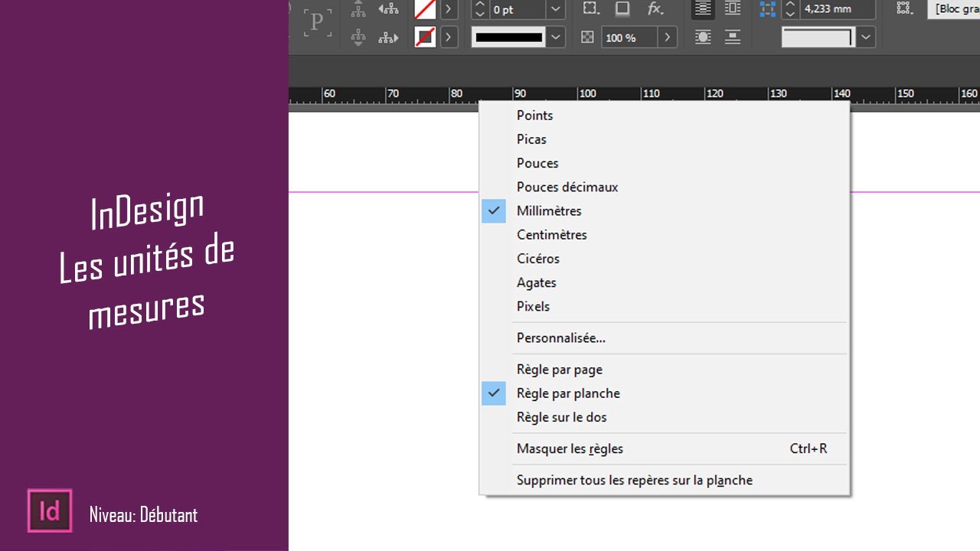Toggle the Règle par planche checkmark
Image resolution: width=980 pixels, height=551 pixels.
tap(494, 393)
